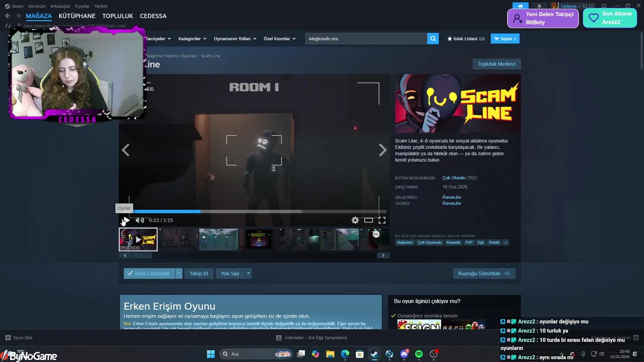Image resolution: width=644 pixels, height=362 pixels.
Task: Click the PvP tag
Action: [x=469, y=242]
